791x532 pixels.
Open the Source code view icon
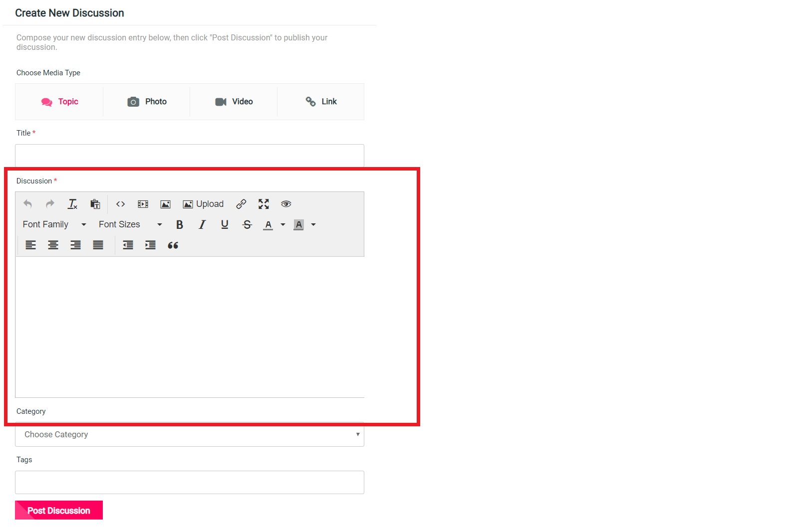click(x=120, y=204)
